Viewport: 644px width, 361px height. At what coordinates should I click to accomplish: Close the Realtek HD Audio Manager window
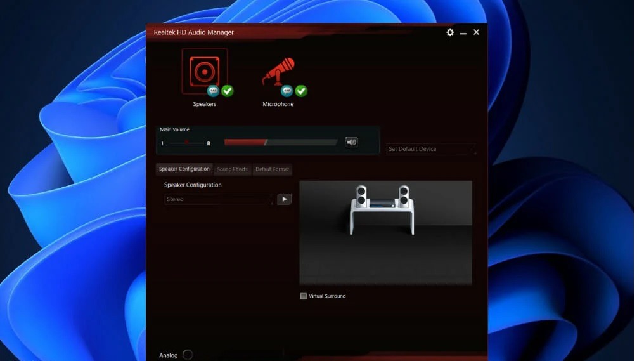pyautogui.click(x=477, y=32)
